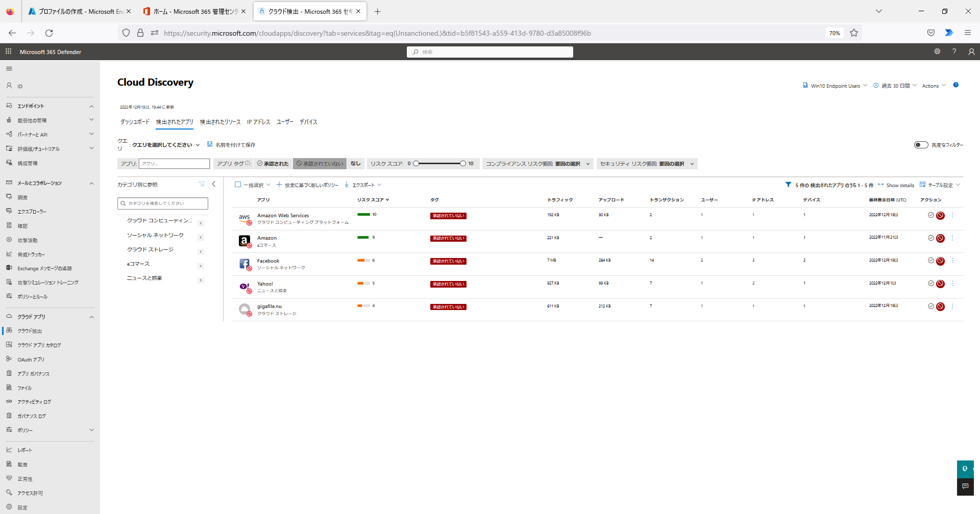Open OAuth apps in sidebar
Screen dimensions: 980x514
point(31,359)
